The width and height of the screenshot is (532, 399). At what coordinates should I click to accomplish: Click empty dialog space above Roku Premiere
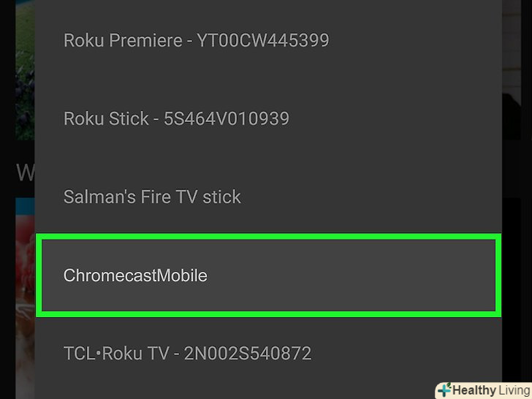tap(268, 9)
